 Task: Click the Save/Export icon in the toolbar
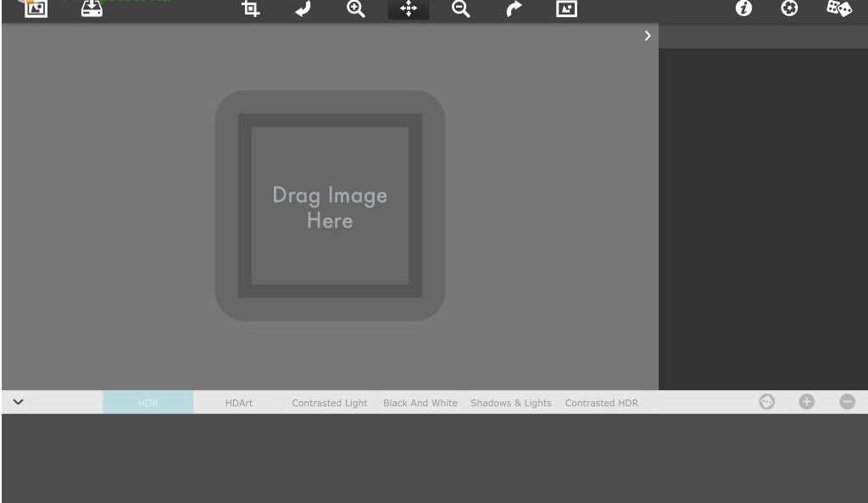[93, 8]
